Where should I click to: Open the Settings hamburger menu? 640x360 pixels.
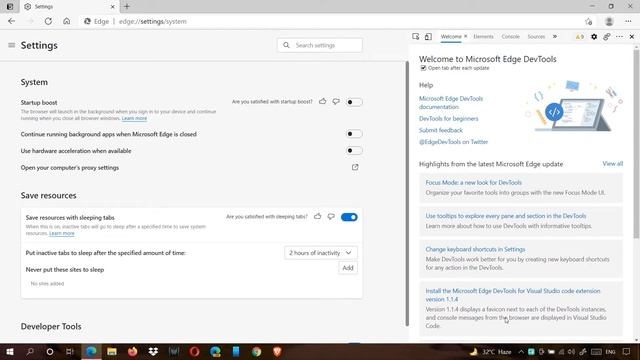pos(11,45)
